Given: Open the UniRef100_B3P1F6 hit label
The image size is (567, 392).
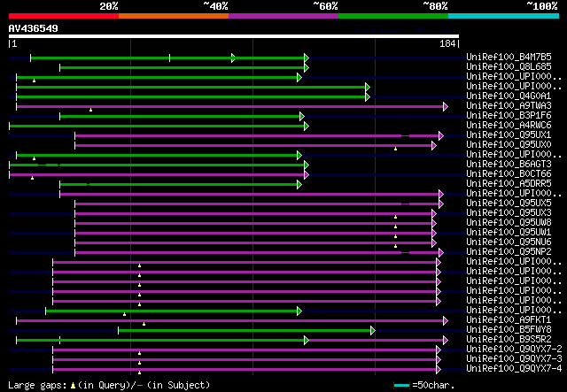Looking at the screenshot, I should click(x=509, y=116).
